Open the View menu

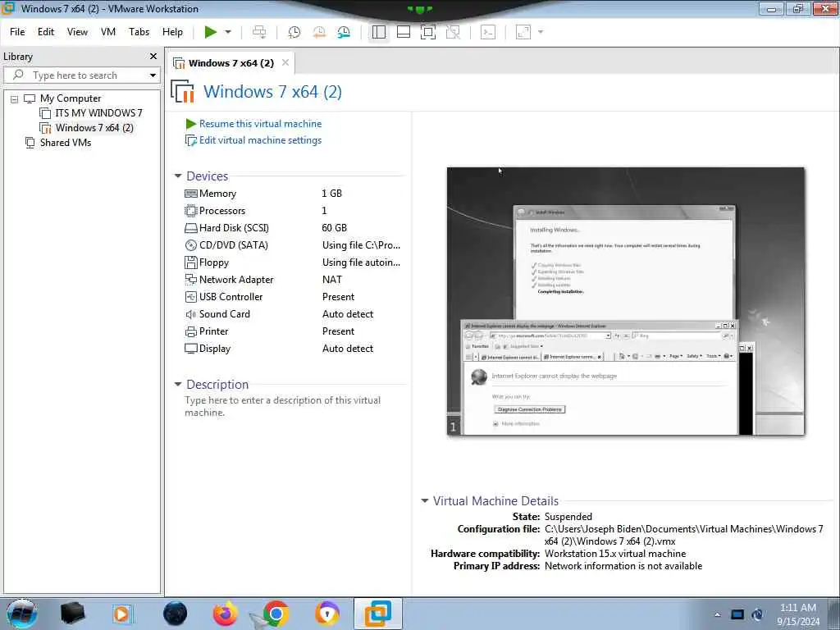point(77,32)
